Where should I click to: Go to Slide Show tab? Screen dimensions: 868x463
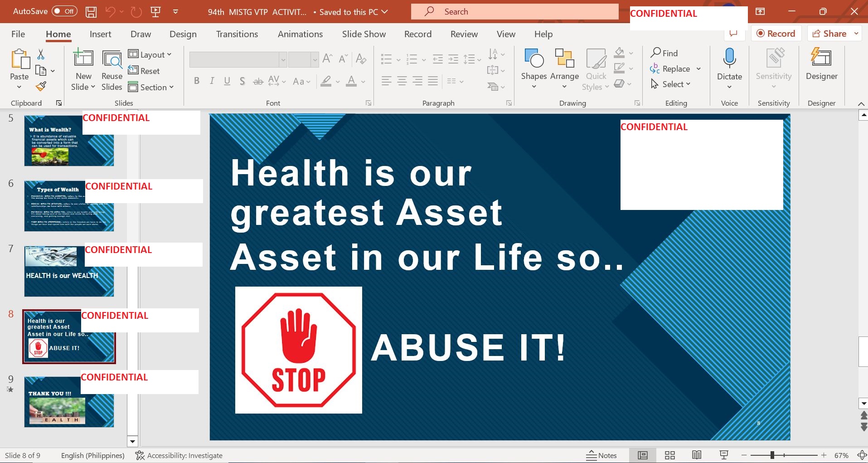pos(364,34)
